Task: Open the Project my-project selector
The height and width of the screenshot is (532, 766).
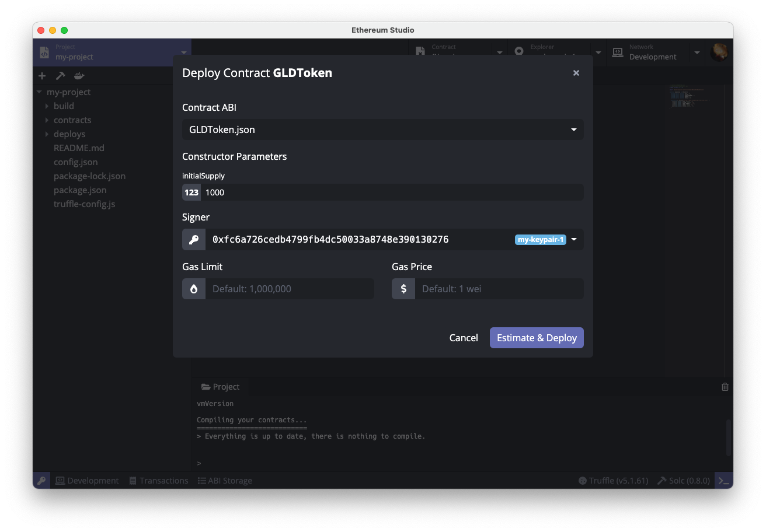Action: point(112,52)
